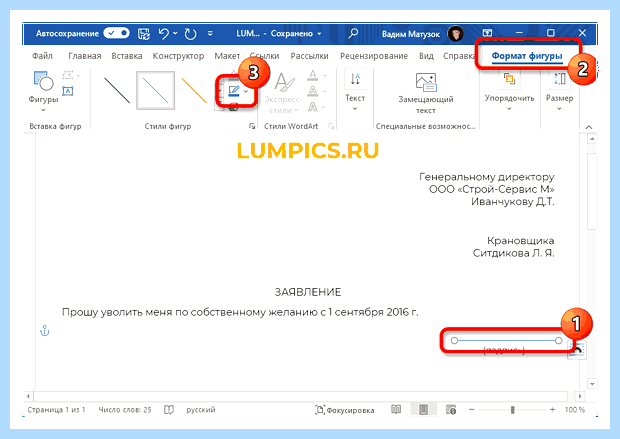Switch to the Вставка tab

(x=127, y=56)
